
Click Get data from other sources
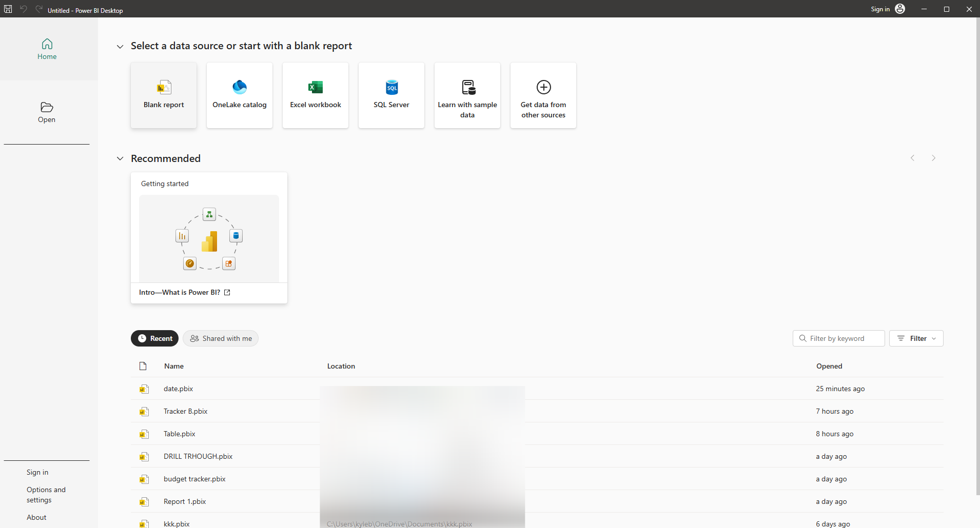click(x=543, y=95)
